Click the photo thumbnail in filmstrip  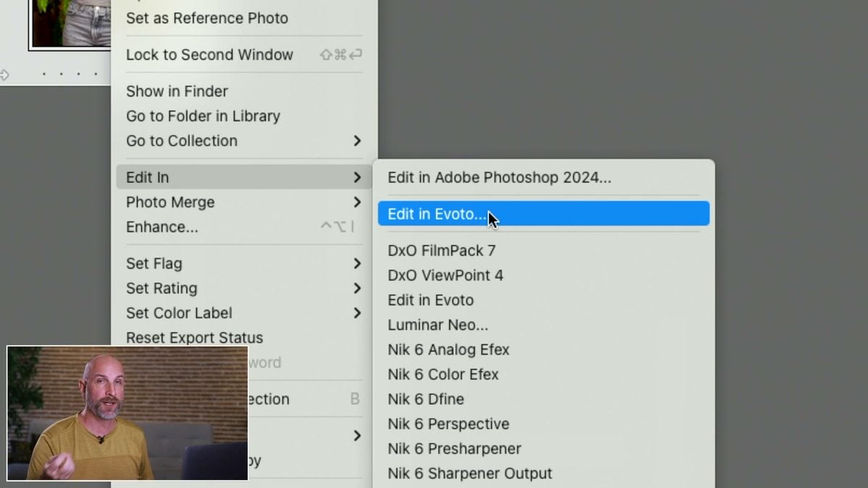point(70,24)
